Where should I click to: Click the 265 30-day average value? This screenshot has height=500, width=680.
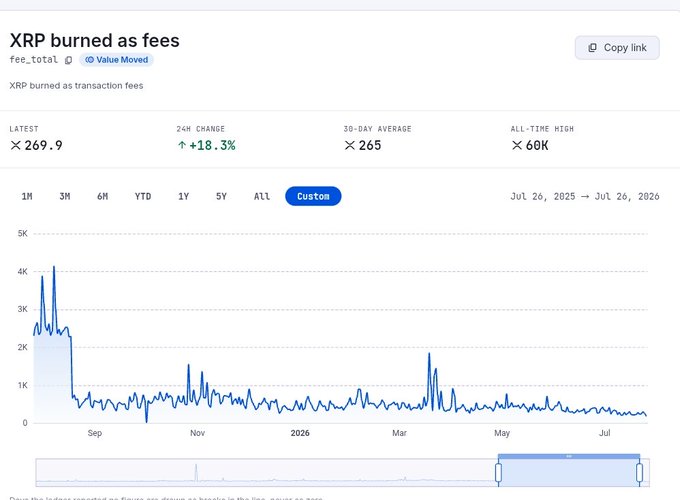[370, 145]
